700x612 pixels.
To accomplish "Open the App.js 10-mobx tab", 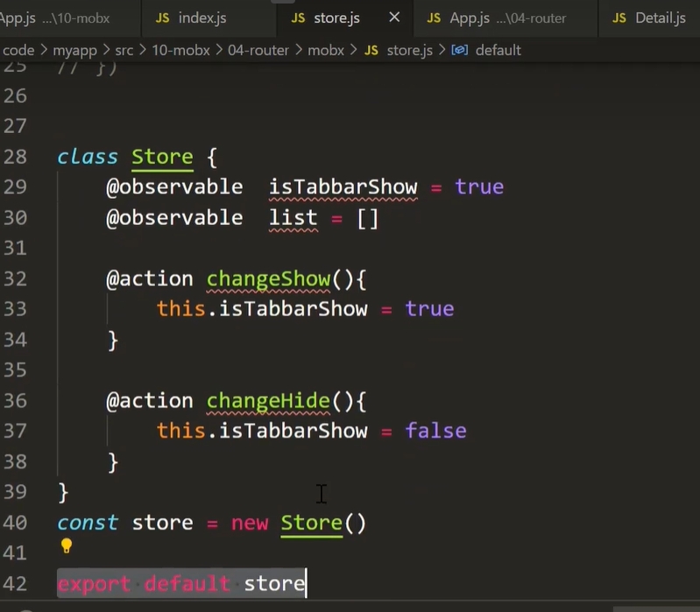I will pos(53,18).
